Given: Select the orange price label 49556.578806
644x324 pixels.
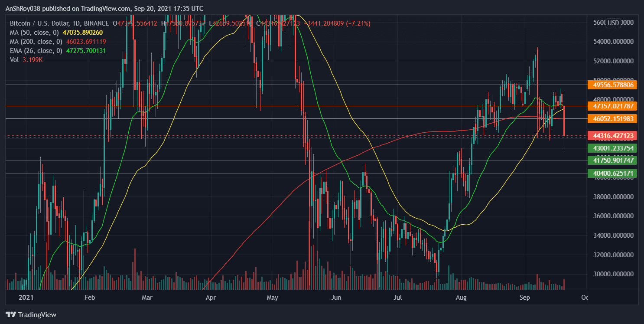Looking at the screenshot, I should pyautogui.click(x=613, y=85).
